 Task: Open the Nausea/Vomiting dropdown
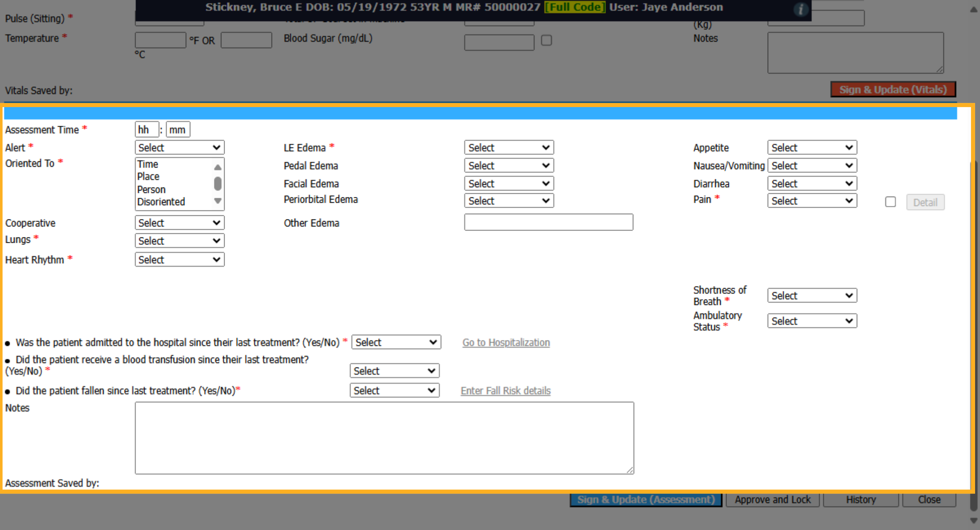point(812,165)
